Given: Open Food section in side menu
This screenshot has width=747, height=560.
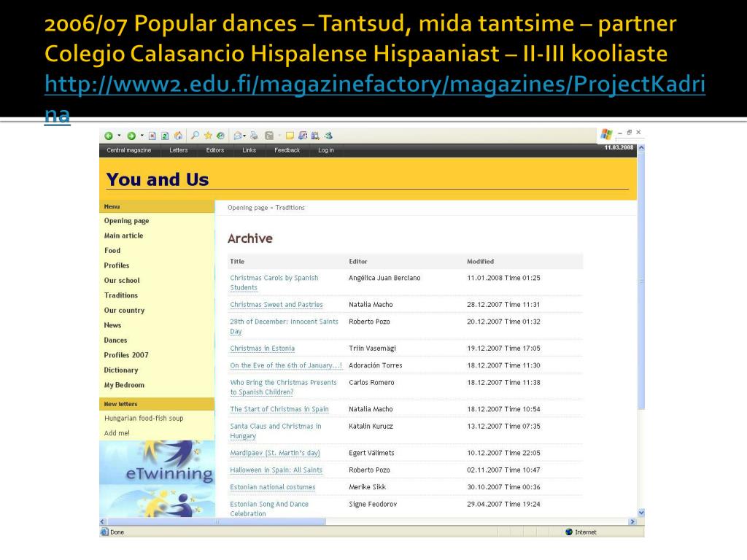Looking at the screenshot, I should pos(112,251).
